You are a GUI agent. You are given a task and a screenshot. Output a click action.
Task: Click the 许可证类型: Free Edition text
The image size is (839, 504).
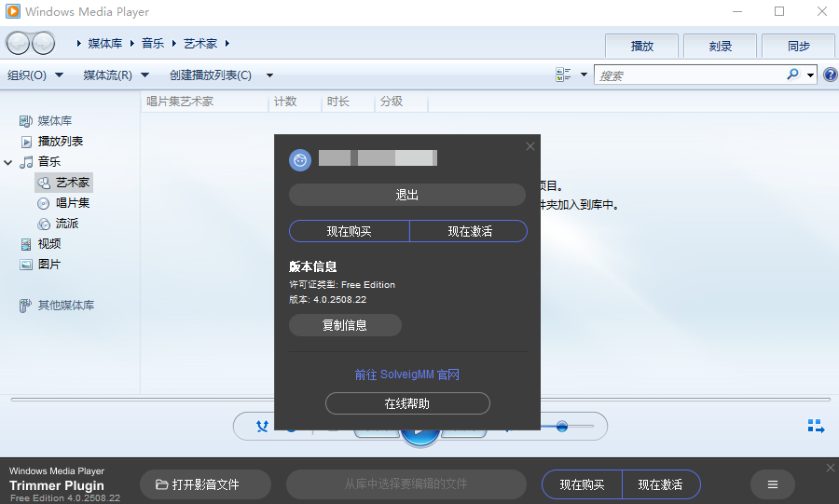click(x=342, y=285)
